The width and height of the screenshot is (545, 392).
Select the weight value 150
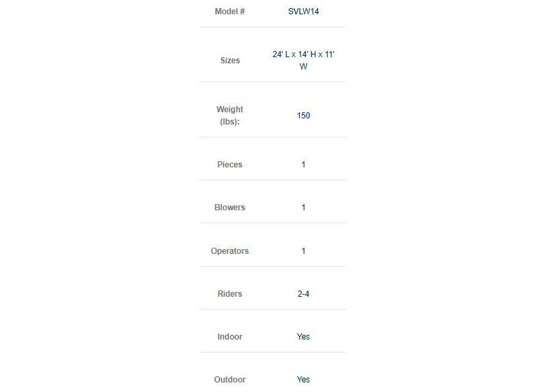pyautogui.click(x=303, y=116)
